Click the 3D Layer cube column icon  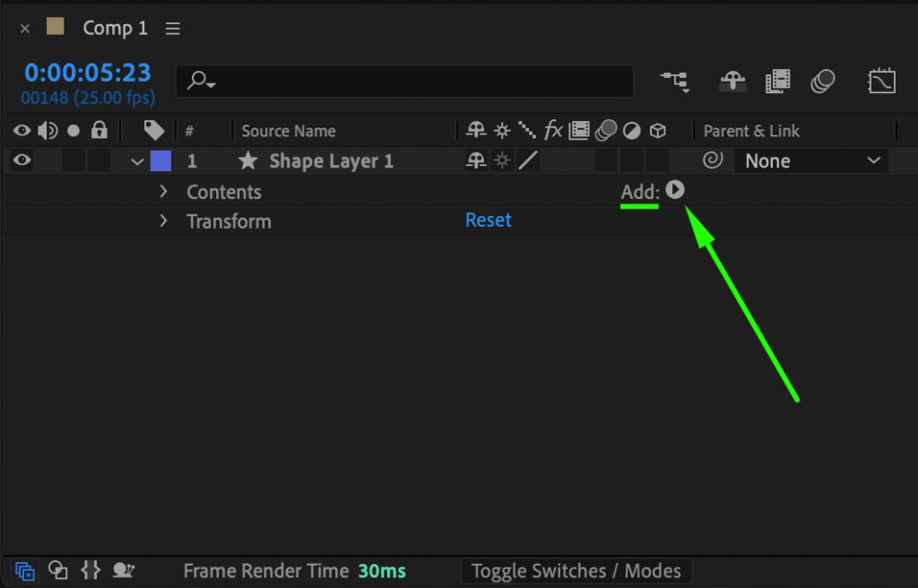point(658,130)
